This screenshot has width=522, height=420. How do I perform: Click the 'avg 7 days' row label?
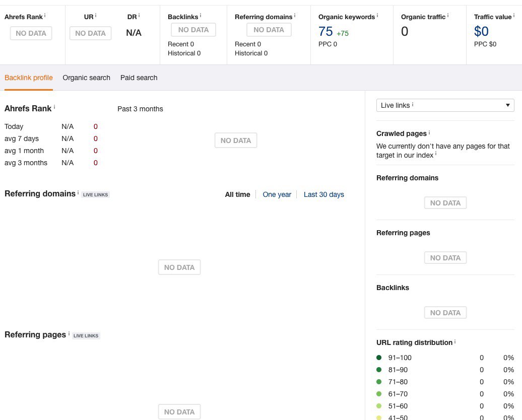21,138
